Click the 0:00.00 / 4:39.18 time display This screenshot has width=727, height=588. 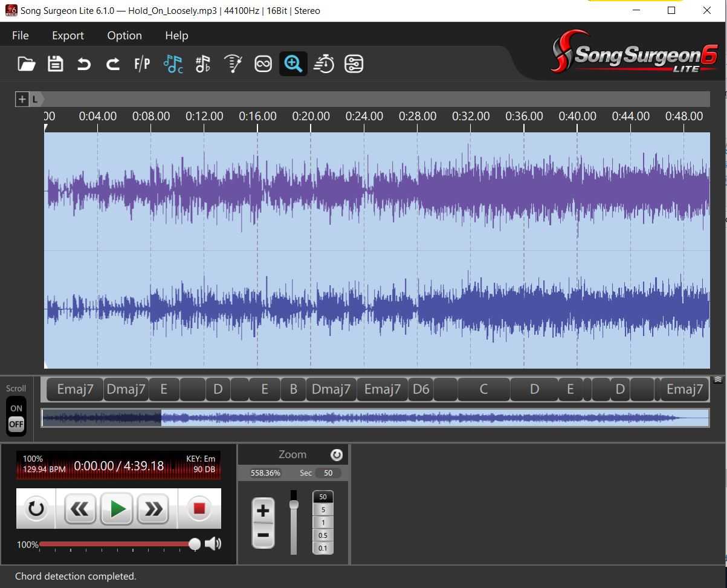pyautogui.click(x=119, y=466)
